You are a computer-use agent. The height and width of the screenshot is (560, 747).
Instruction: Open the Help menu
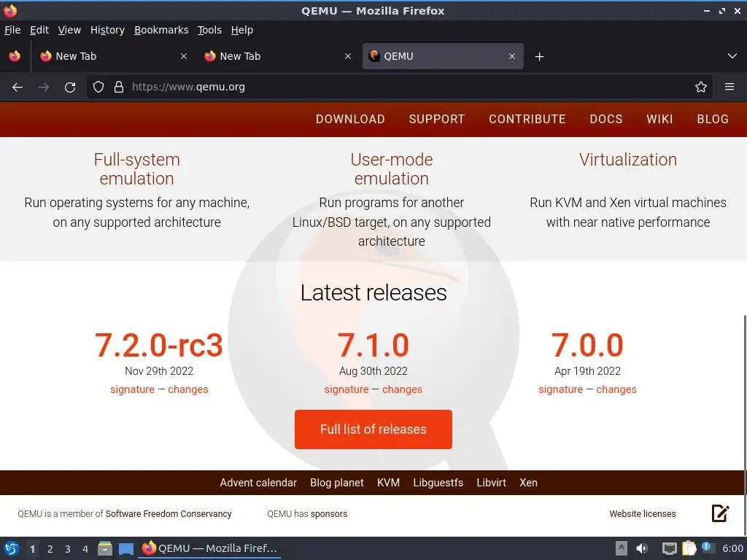[242, 30]
